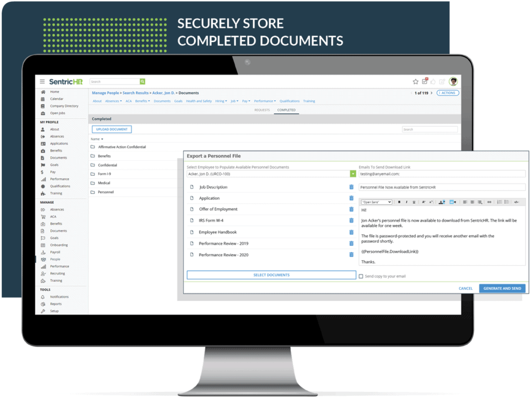Expand the Benefits menu in the top navigation
532x405 pixels.
(x=142, y=101)
